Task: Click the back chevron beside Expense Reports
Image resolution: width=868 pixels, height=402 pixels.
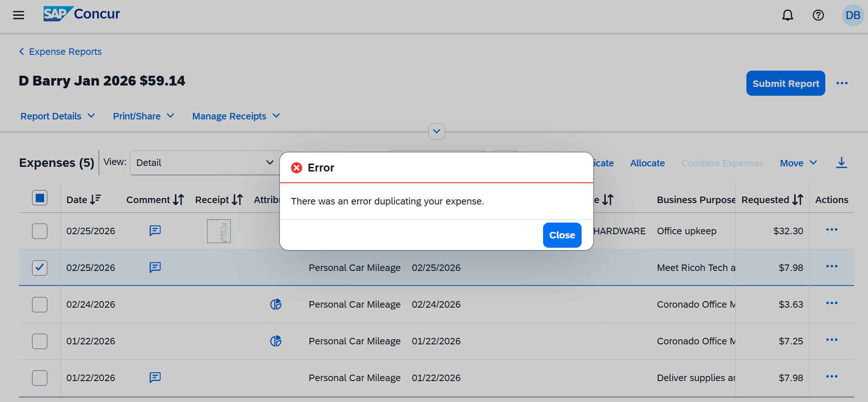Action: coord(21,52)
